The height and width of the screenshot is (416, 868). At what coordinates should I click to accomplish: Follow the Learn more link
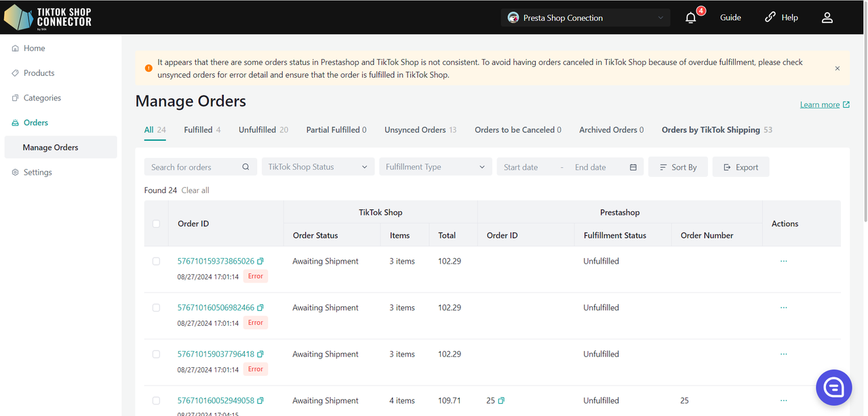(x=825, y=104)
